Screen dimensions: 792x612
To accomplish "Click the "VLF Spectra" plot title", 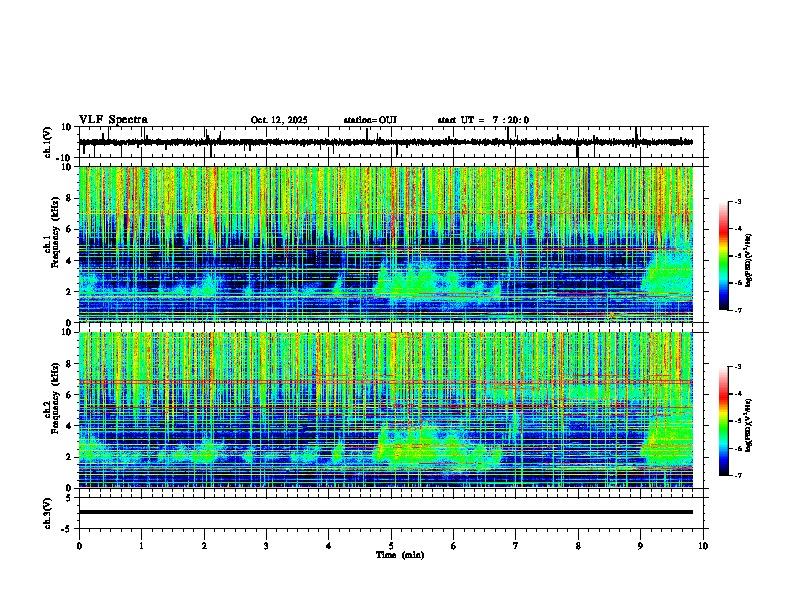I will [113, 120].
